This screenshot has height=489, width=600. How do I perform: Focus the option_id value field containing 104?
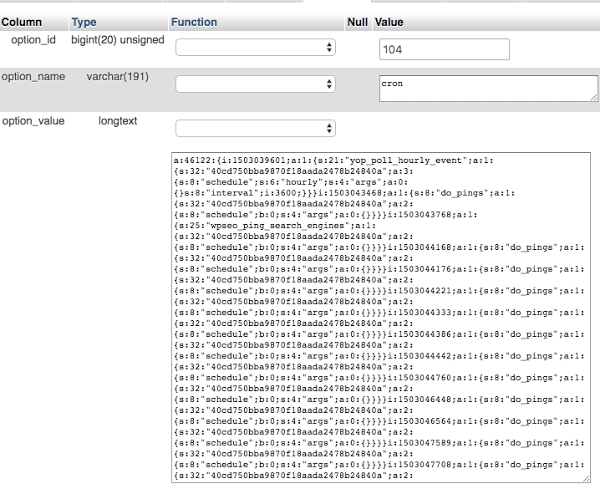(445, 50)
